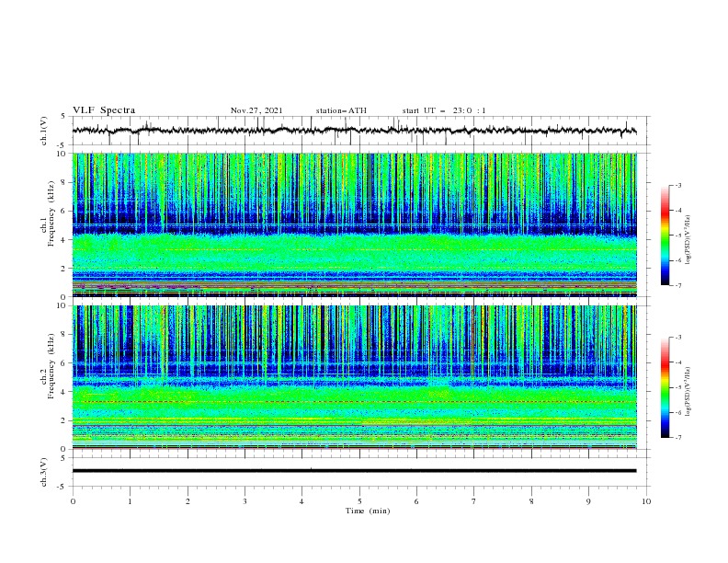
Task: Click time axis tick label "2"
Action: [188, 501]
